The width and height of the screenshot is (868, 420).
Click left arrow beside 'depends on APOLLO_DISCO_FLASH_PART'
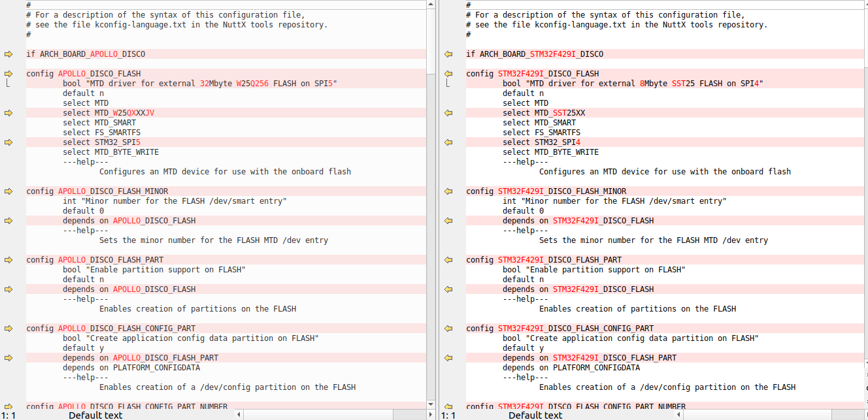point(8,358)
